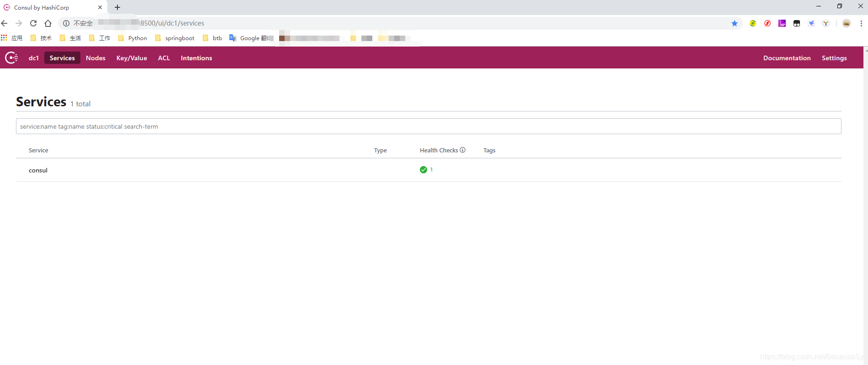Screen dimensions: 868x365
Task: Click the not-secure site info icon
Action: 66,23
